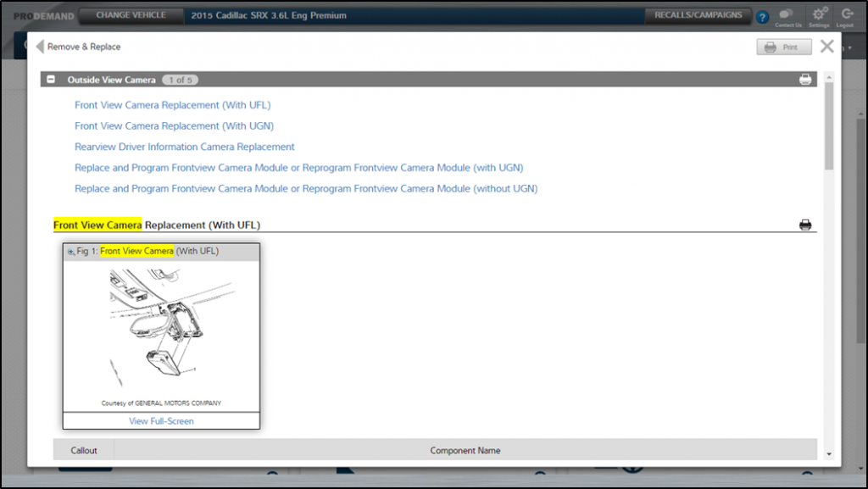
Task: Click the CHANGE VEHICLE button
Action: coord(131,15)
